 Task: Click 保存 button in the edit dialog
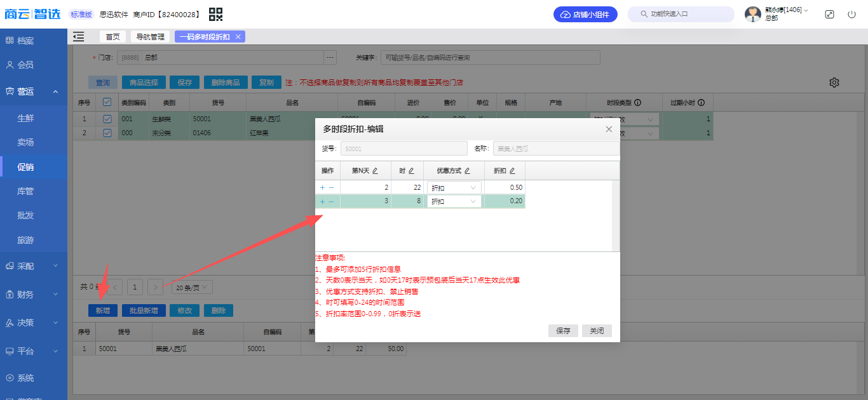563,331
